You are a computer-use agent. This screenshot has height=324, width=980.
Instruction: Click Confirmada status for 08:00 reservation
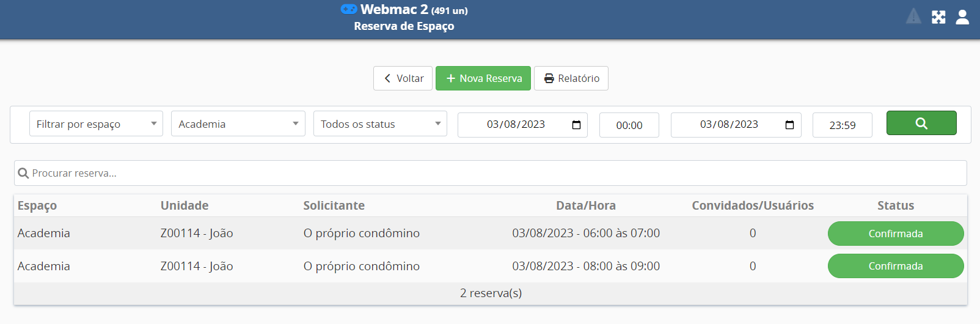895,266
